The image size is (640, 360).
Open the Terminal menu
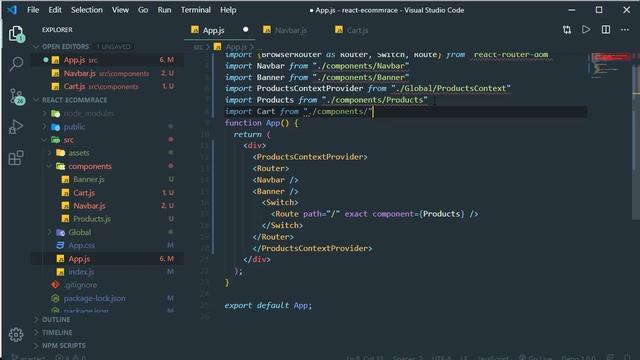pos(196,10)
